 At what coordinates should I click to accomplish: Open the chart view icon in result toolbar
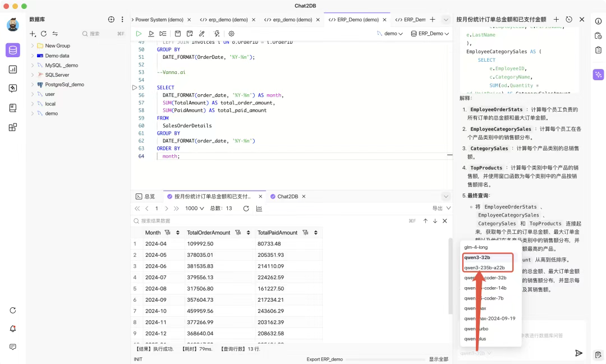pos(259,209)
